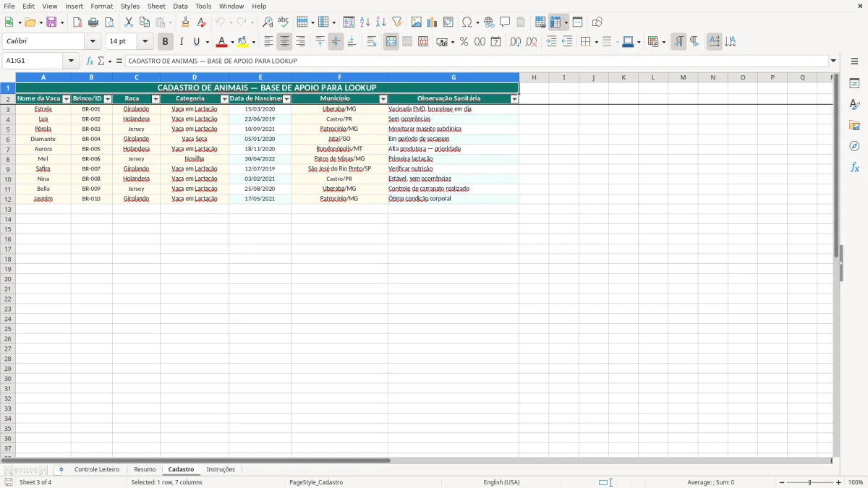The width and height of the screenshot is (868, 488).
Task: Click the formula input line
Action: (476, 61)
